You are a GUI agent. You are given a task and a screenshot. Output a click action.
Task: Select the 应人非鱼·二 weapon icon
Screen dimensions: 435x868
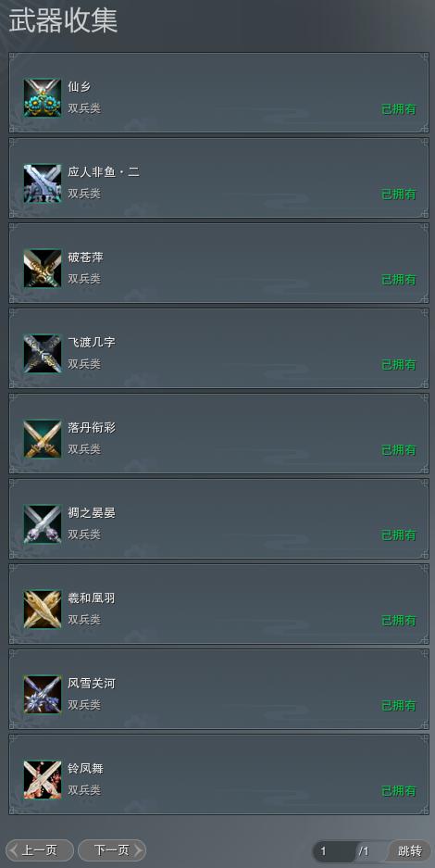point(43,183)
